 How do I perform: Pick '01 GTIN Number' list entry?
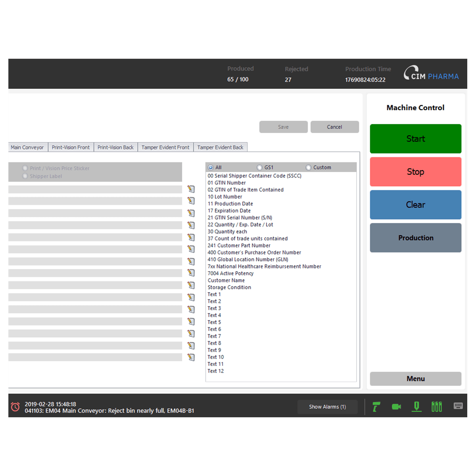click(226, 183)
